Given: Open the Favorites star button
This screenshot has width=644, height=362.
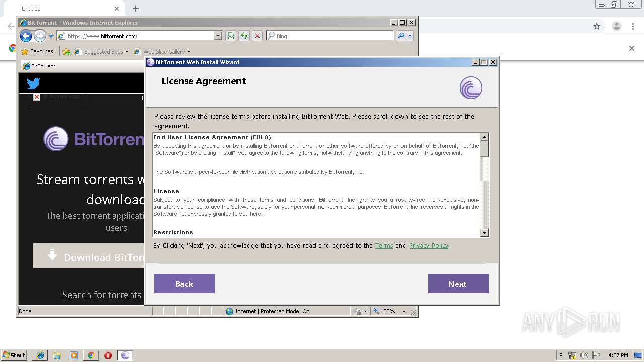Looking at the screenshot, I should (37, 51).
